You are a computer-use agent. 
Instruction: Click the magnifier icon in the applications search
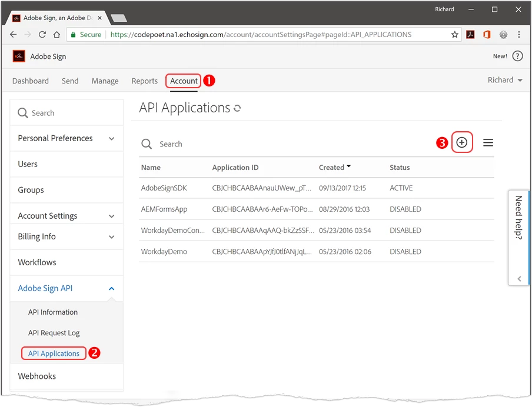click(x=147, y=144)
